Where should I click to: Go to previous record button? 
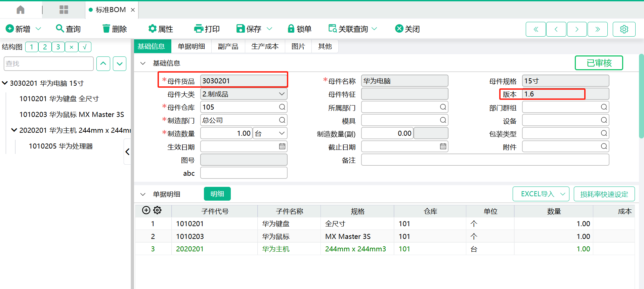coord(556,29)
